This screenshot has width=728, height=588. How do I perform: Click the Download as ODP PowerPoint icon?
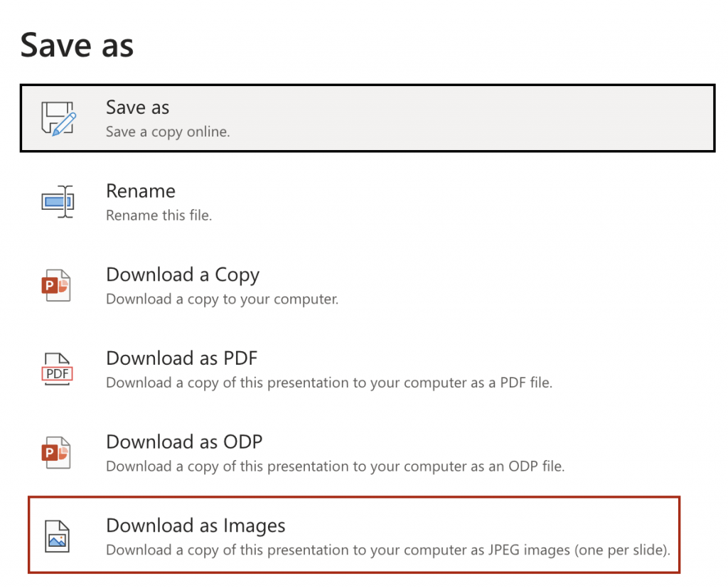[x=56, y=452]
